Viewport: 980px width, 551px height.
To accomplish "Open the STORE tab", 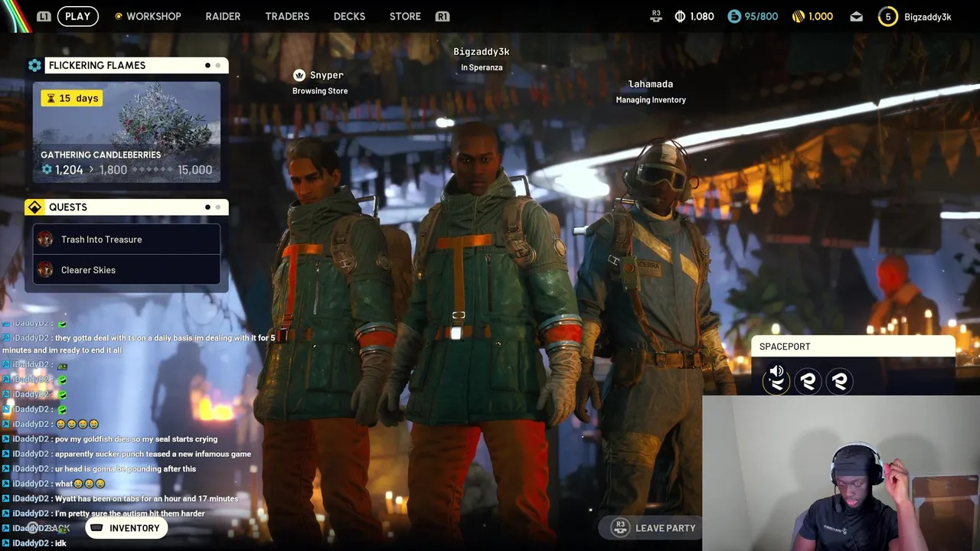I will (405, 16).
